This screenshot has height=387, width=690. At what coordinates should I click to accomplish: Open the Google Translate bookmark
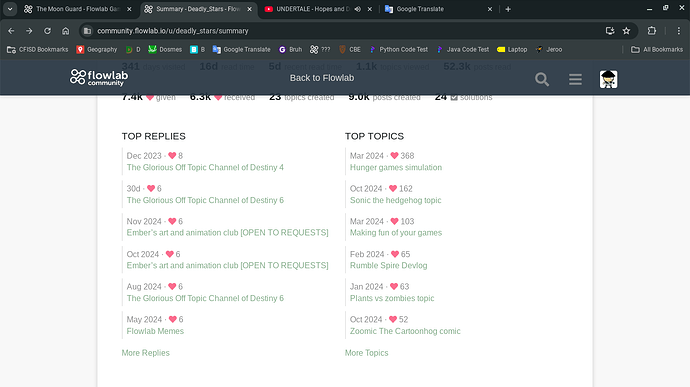[x=241, y=49]
